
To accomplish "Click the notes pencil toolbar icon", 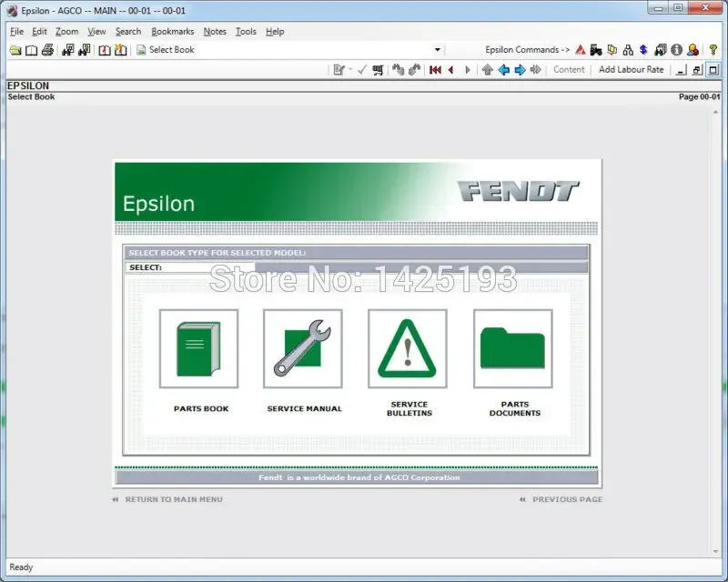I will (x=339, y=70).
